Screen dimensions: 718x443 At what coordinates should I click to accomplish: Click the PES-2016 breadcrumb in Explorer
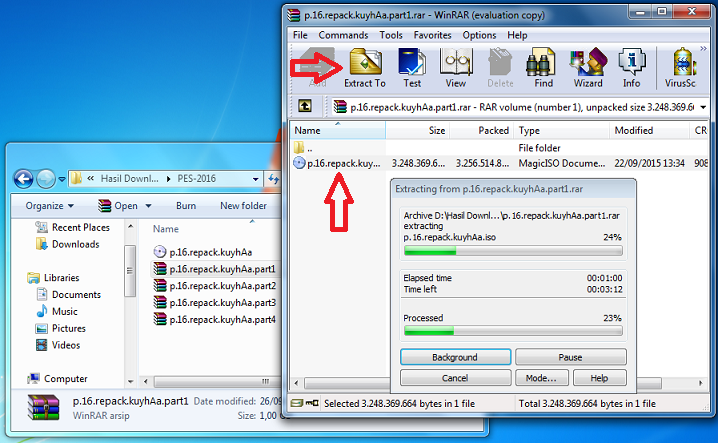(x=196, y=179)
